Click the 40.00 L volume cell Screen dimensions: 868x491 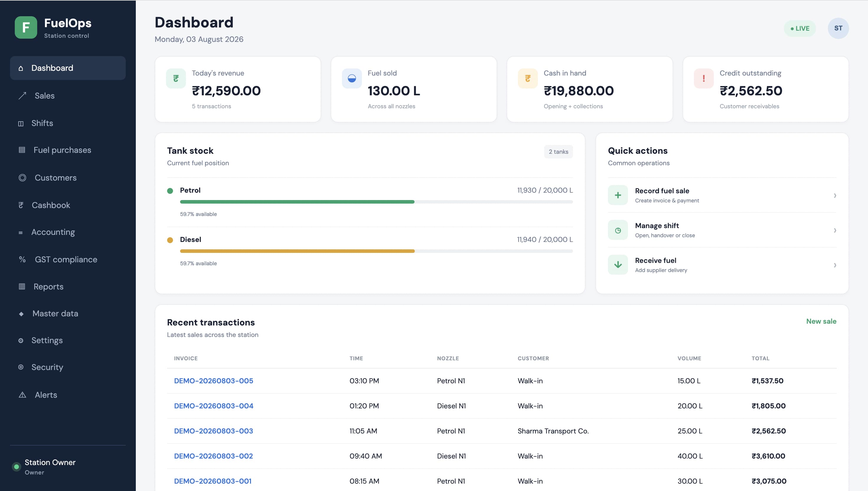(x=690, y=456)
